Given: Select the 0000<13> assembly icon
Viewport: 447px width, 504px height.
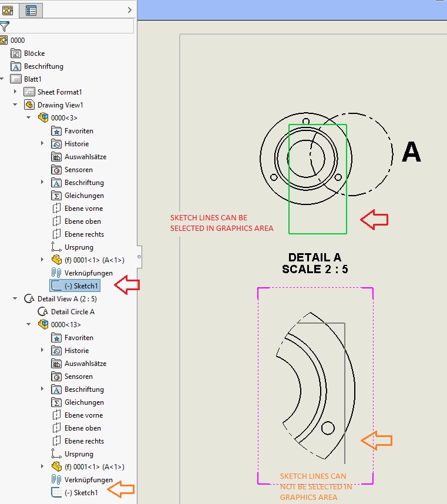Looking at the screenshot, I should (x=43, y=324).
